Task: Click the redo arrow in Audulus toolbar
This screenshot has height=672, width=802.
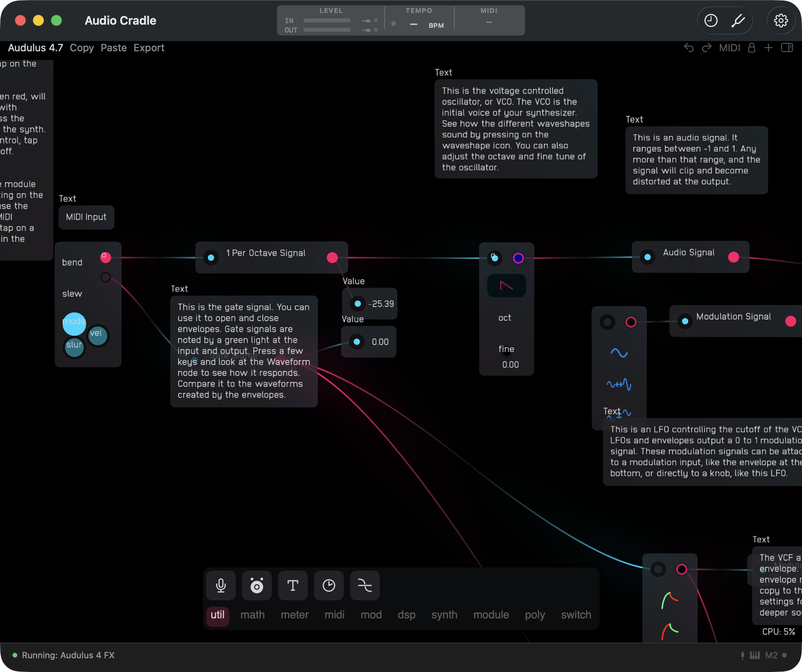Action: [706, 48]
